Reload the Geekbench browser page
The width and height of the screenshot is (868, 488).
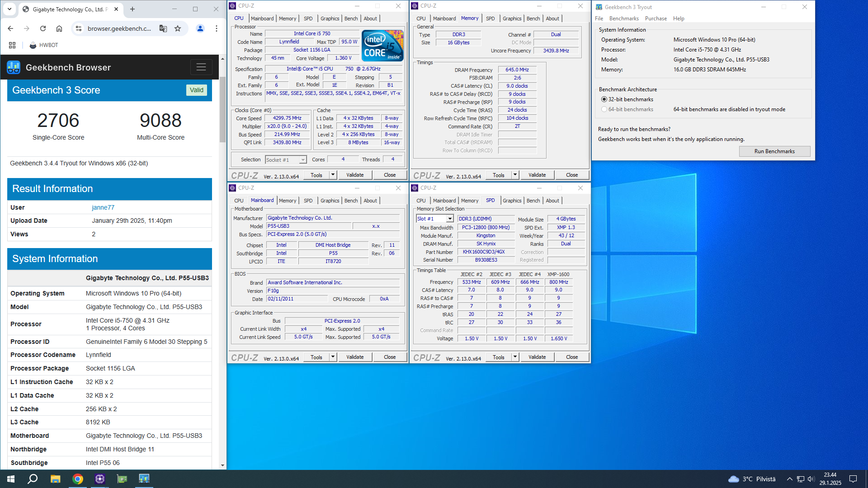[x=43, y=28]
